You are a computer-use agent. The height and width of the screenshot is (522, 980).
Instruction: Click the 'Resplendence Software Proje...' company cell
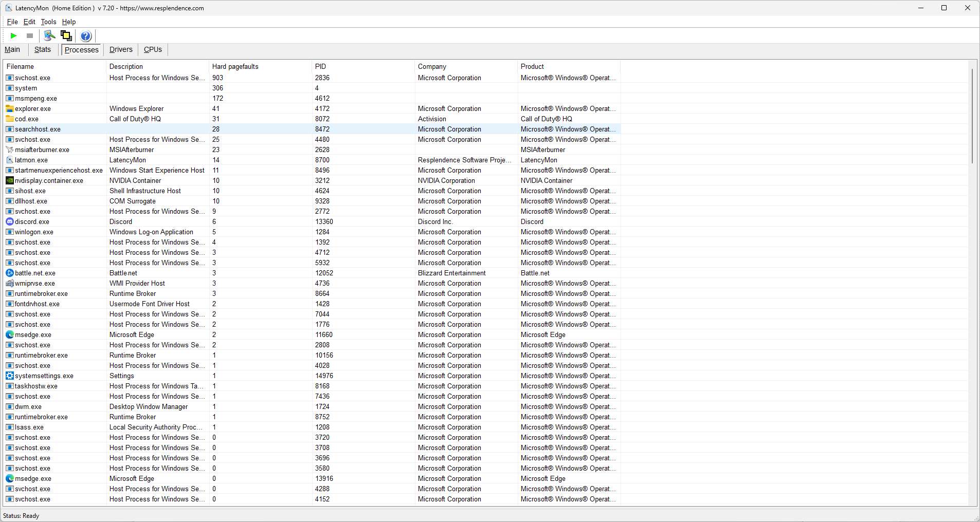click(465, 160)
